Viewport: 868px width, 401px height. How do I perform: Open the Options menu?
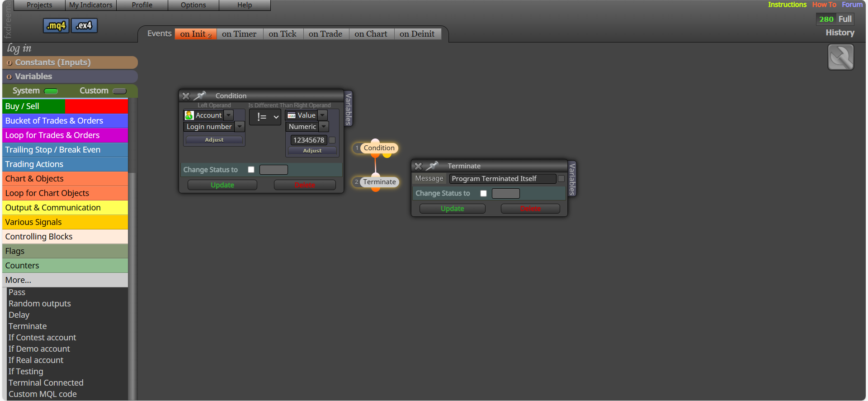click(x=193, y=5)
